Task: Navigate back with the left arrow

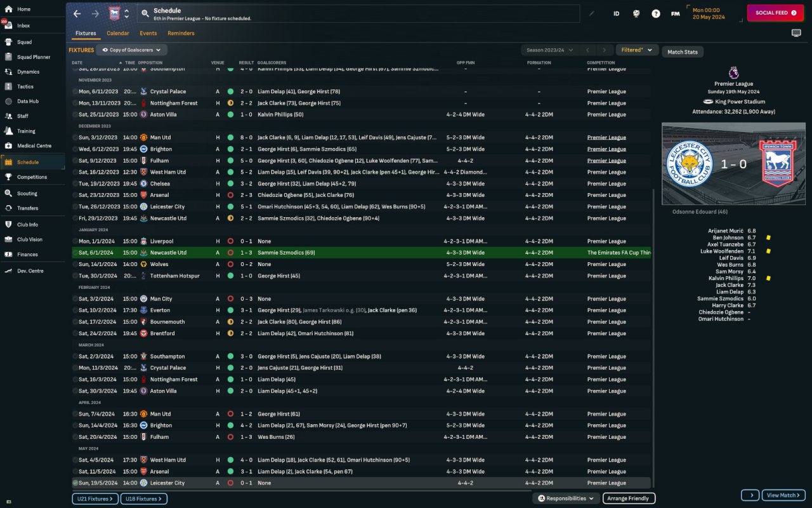Action: coord(77,13)
